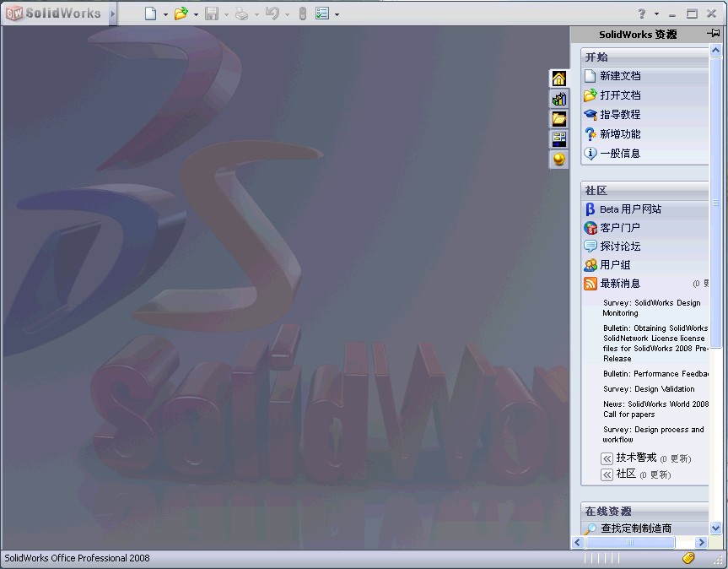The image size is (728, 569).
Task: Click the Undo arrow icon
Action: click(x=272, y=14)
